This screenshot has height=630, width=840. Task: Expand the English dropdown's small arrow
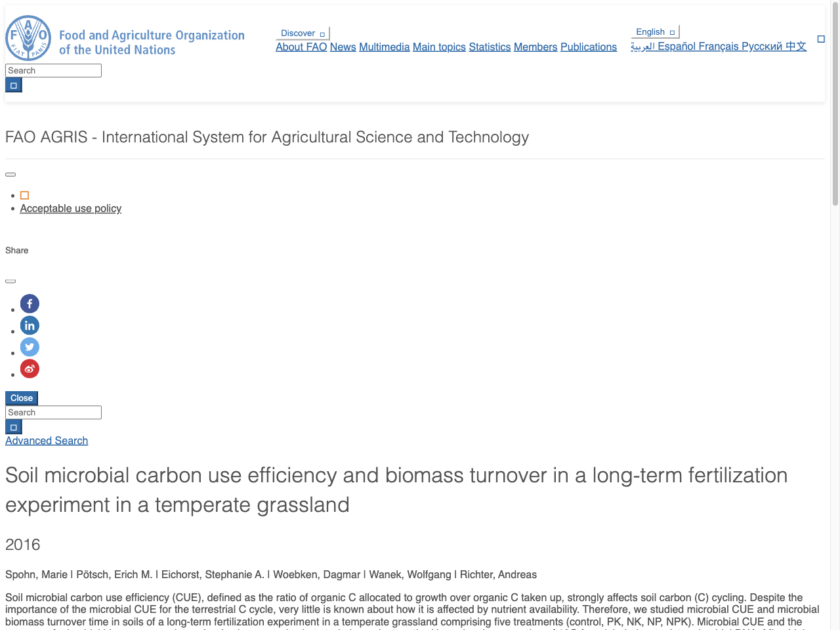[671, 32]
